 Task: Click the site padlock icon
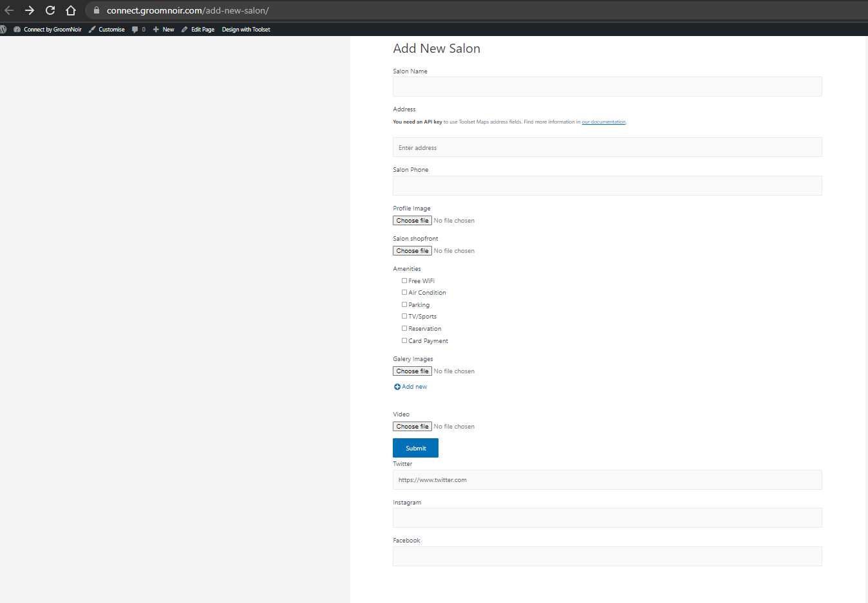point(97,10)
